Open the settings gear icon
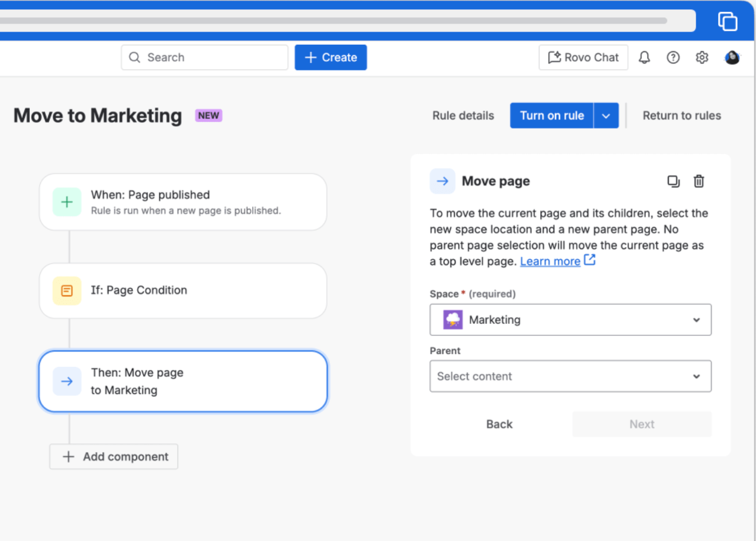Viewport: 756px width, 541px height. pos(702,57)
